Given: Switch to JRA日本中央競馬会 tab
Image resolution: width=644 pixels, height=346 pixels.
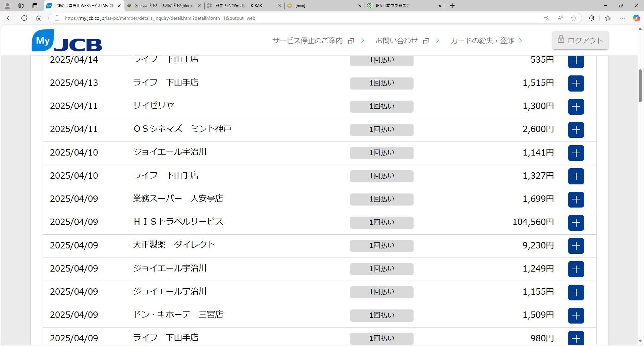Looking at the screenshot, I should point(404,6).
